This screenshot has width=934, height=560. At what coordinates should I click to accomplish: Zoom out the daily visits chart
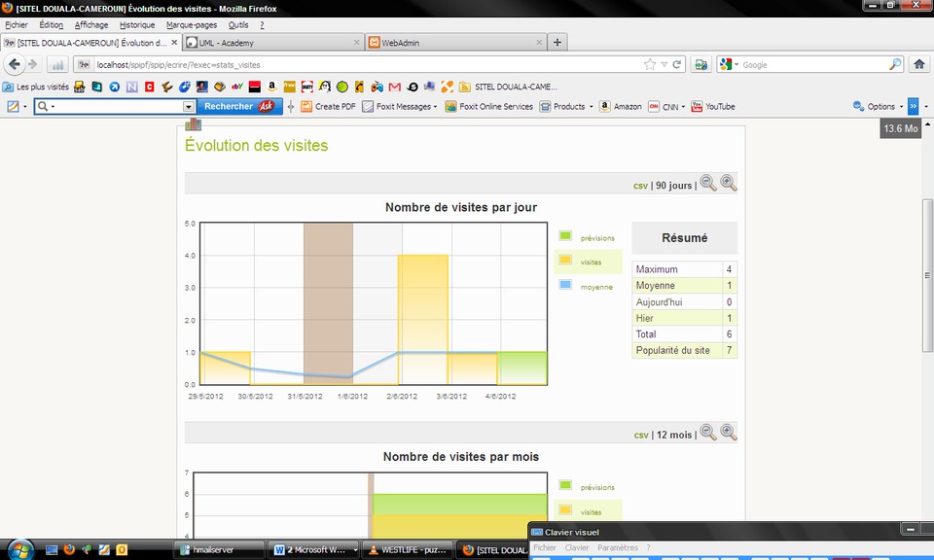(x=708, y=184)
